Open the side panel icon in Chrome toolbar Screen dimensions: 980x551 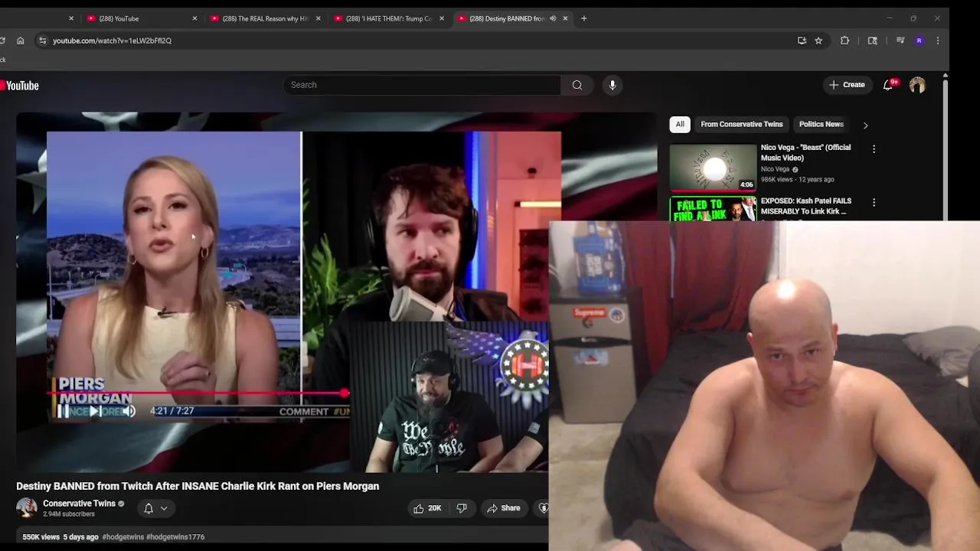click(x=873, y=41)
